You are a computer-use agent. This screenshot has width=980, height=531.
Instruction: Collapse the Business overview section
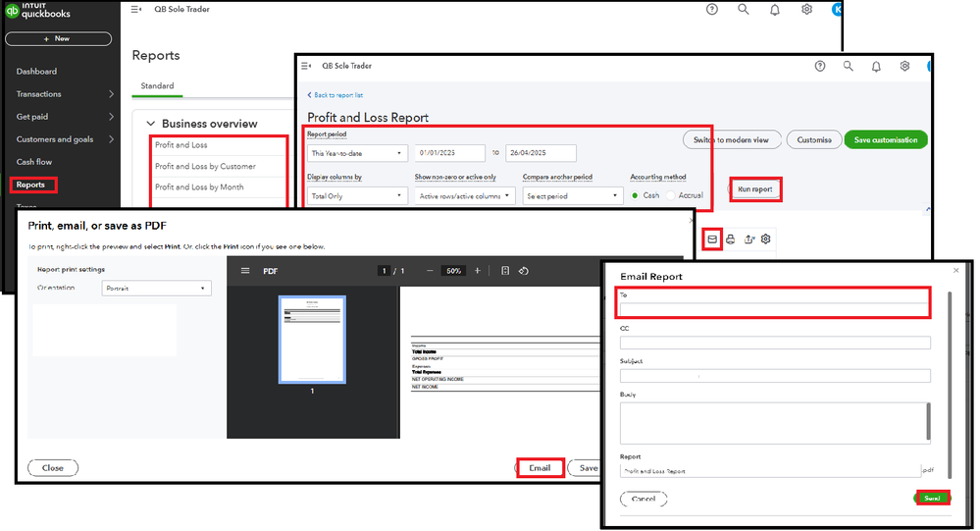tap(151, 124)
